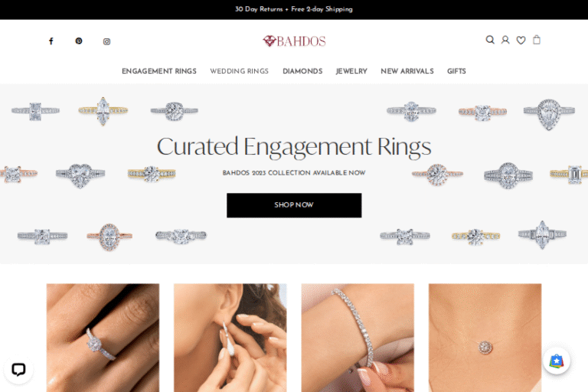Click the BAHDOS logo
Viewport: 588px width, 392px height.
tap(294, 41)
